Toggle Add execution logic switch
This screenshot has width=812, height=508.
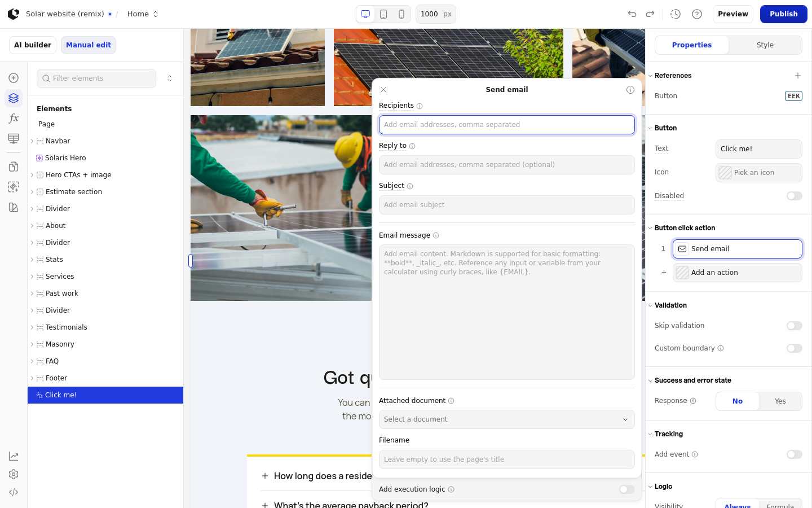(x=627, y=489)
